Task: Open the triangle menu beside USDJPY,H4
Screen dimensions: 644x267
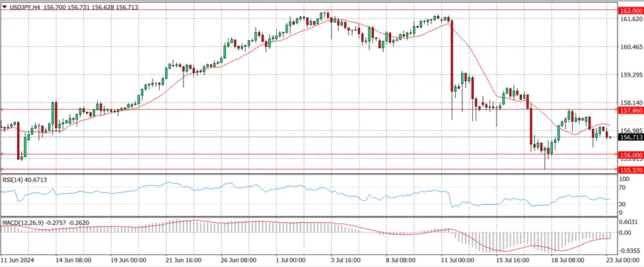Action: click(x=4, y=7)
